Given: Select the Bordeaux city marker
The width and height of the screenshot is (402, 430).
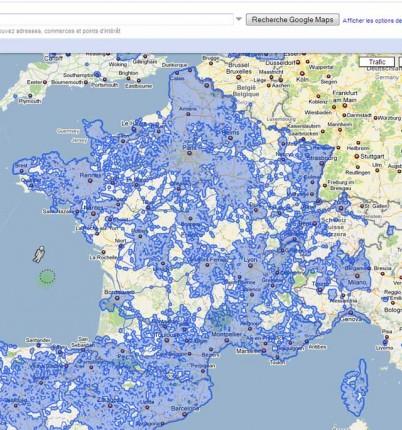Looking at the screenshot, I should click(117, 298).
